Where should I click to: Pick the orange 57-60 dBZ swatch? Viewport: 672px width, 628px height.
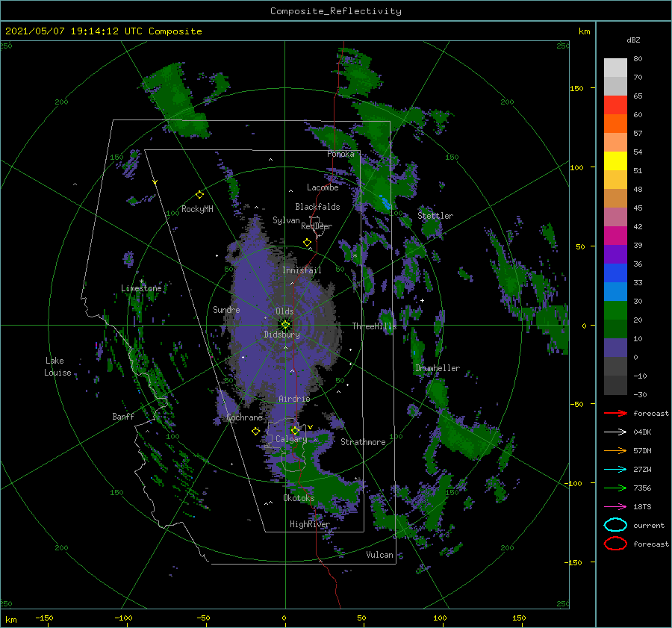point(615,124)
